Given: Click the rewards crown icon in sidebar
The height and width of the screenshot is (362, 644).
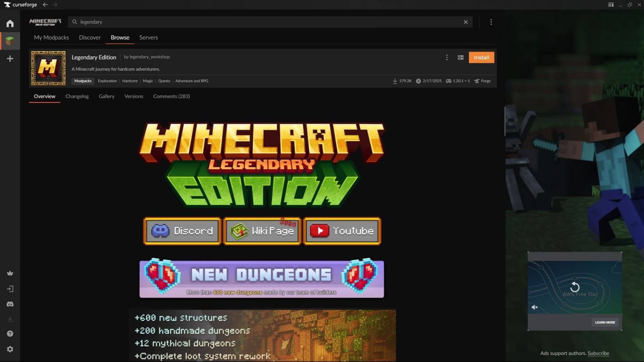Looking at the screenshot, I should tap(10, 273).
